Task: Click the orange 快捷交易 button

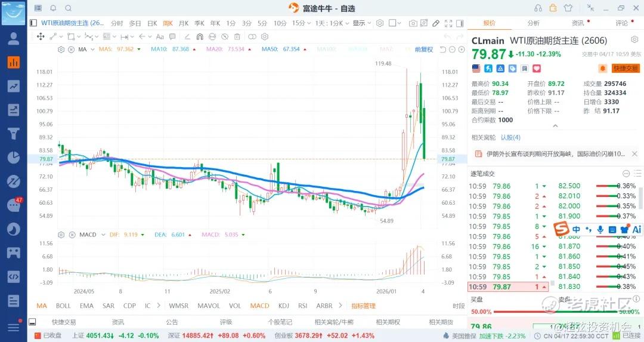Action: pos(626,68)
